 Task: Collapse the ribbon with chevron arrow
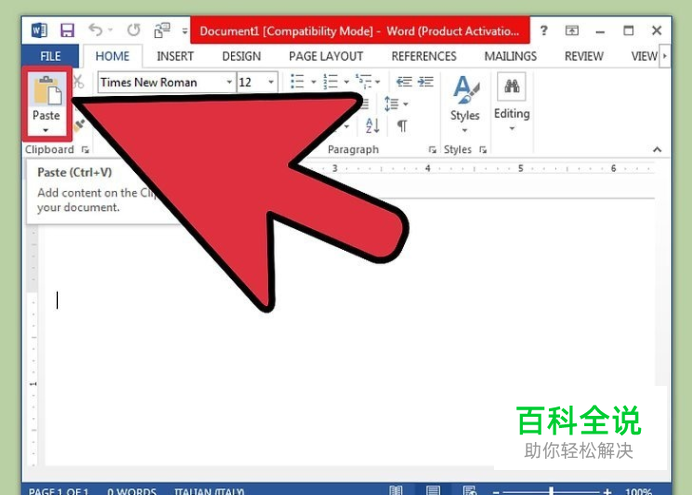(657, 150)
